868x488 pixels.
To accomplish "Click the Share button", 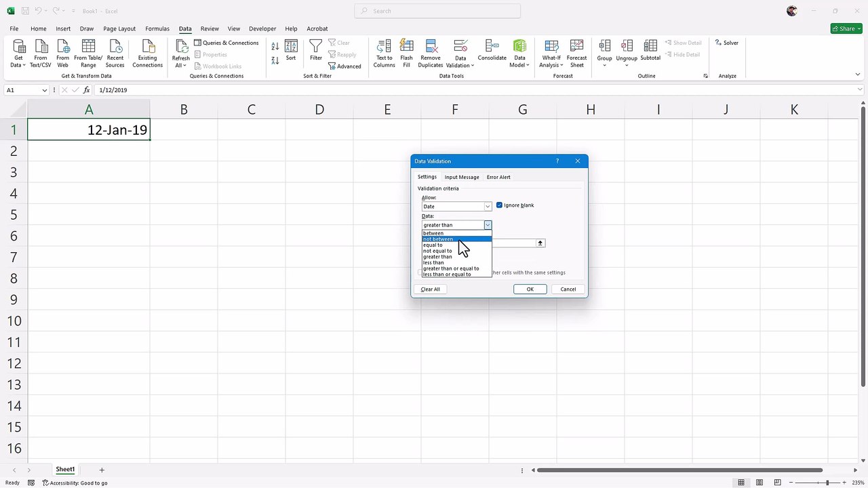I will (x=846, y=28).
